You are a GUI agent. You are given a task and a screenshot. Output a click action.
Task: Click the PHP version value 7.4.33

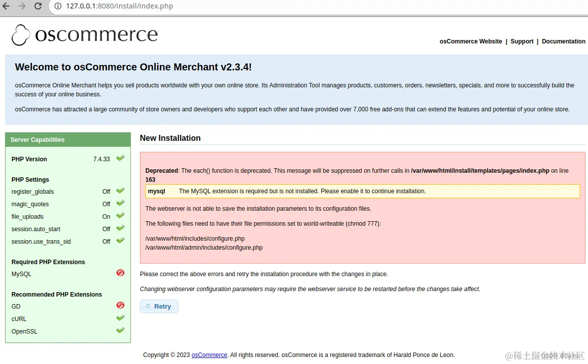tap(101, 159)
